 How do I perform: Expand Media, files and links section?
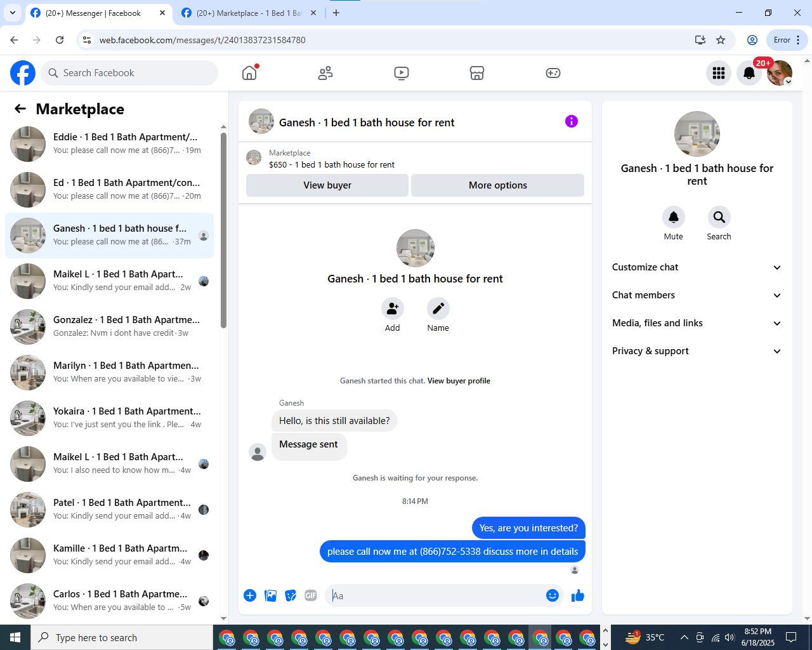click(x=697, y=323)
